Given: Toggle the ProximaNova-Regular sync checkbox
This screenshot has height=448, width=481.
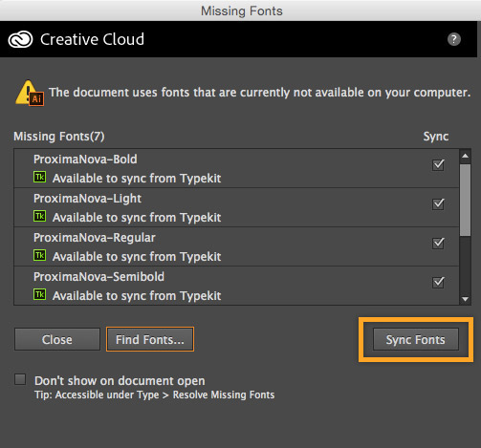Looking at the screenshot, I should coord(438,243).
